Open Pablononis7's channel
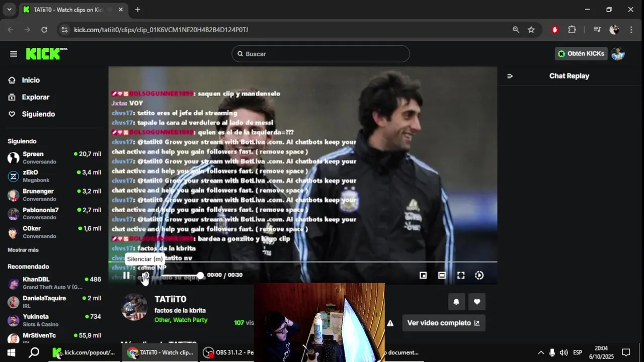Screen dimensions: 644x362 pyautogui.click(x=54, y=213)
